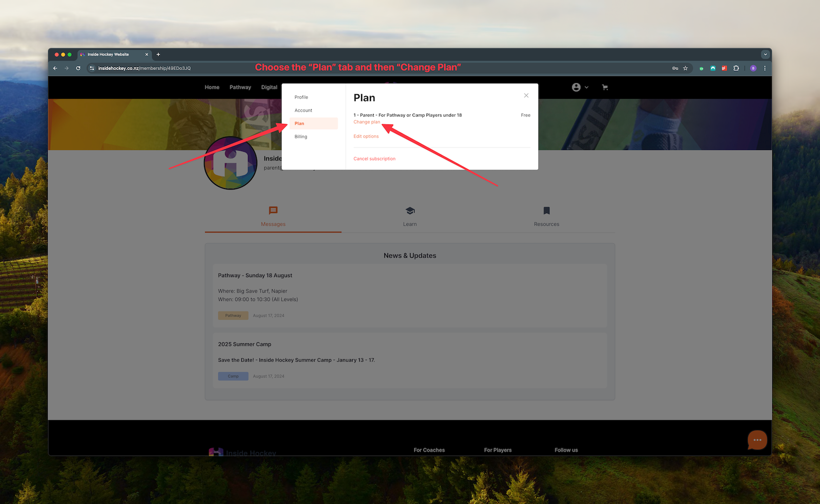
Task: Click the Camp category tag
Action: [233, 376]
